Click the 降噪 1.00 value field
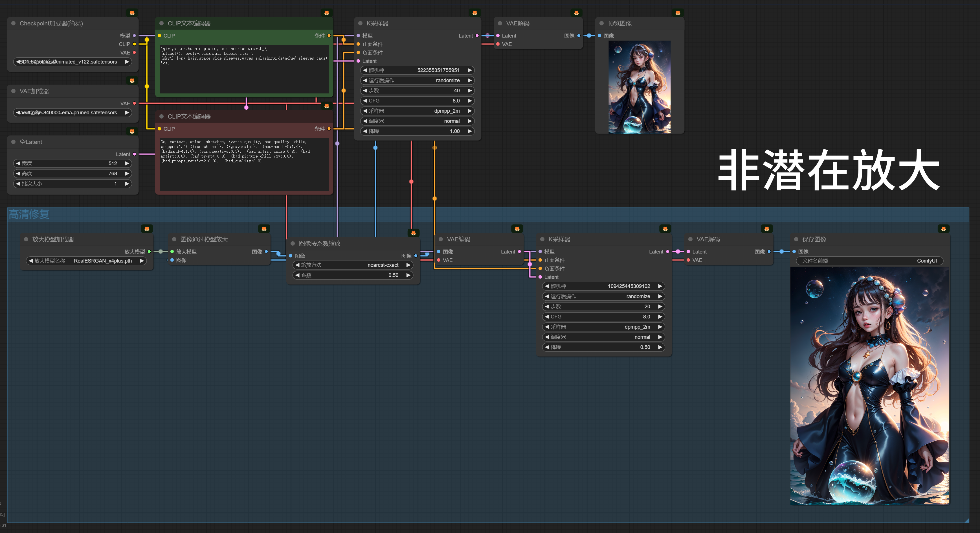The width and height of the screenshot is (980, 533). pyautogui.click(x=417, y=131)
